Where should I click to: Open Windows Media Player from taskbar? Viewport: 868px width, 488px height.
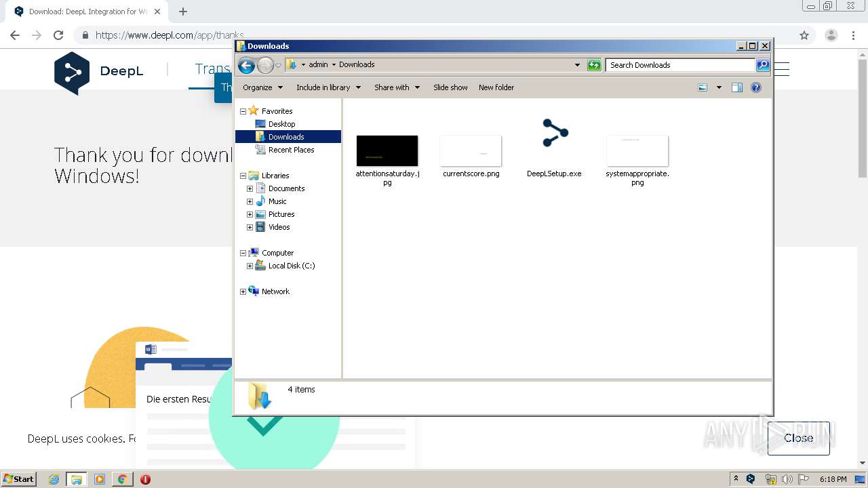point(100,479)
